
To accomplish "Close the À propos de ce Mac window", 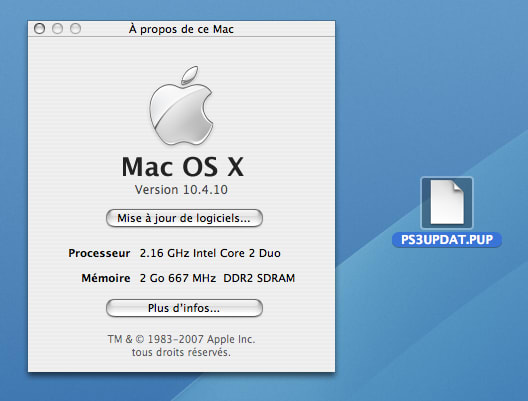I will 39,29.
